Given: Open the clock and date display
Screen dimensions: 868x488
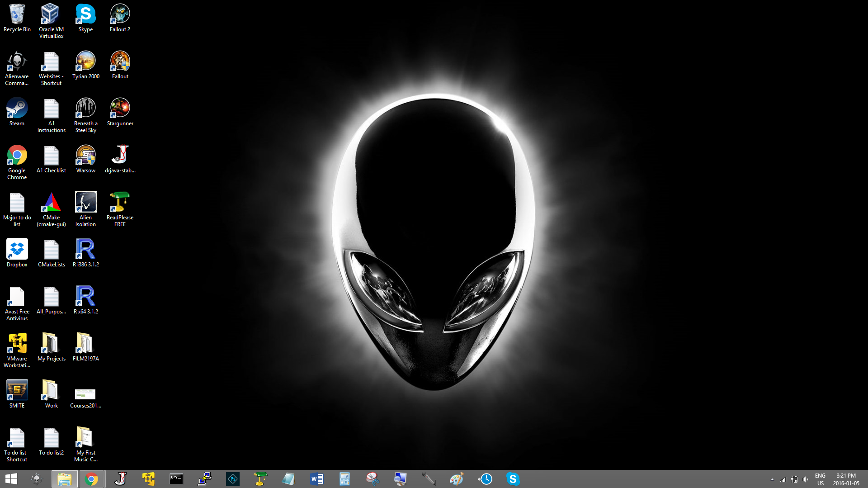Looking at the screenshot, I should 846,479.
